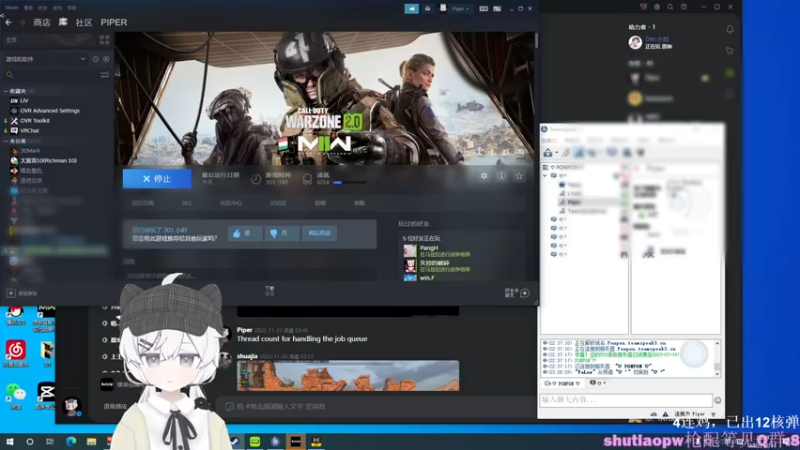Open the Steam menu in the title bar
This screenshot has height=450, width=800.
click(12, 8)
